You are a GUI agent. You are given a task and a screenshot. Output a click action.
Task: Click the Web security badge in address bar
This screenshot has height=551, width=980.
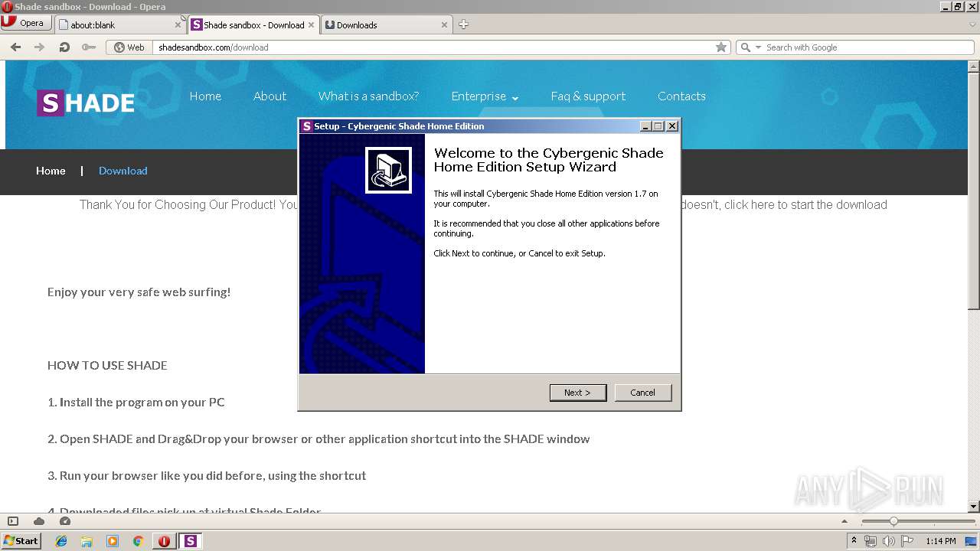pyautogui.click(x=129, y=47)
